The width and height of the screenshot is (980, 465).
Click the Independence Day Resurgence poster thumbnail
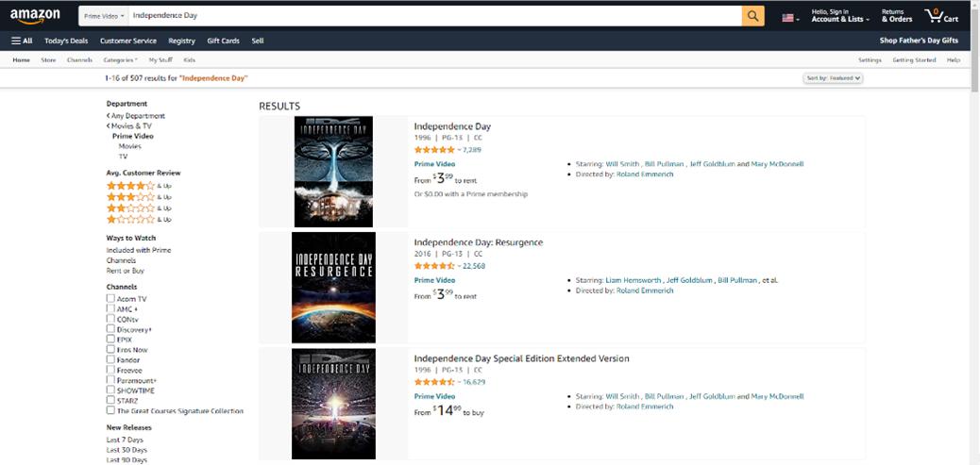[x=334, y=288]
